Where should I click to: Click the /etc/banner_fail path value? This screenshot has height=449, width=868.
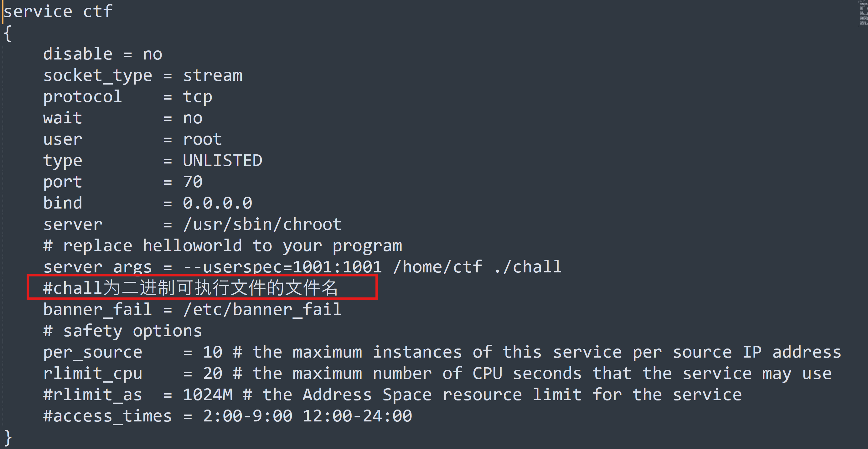pos(262,310)
